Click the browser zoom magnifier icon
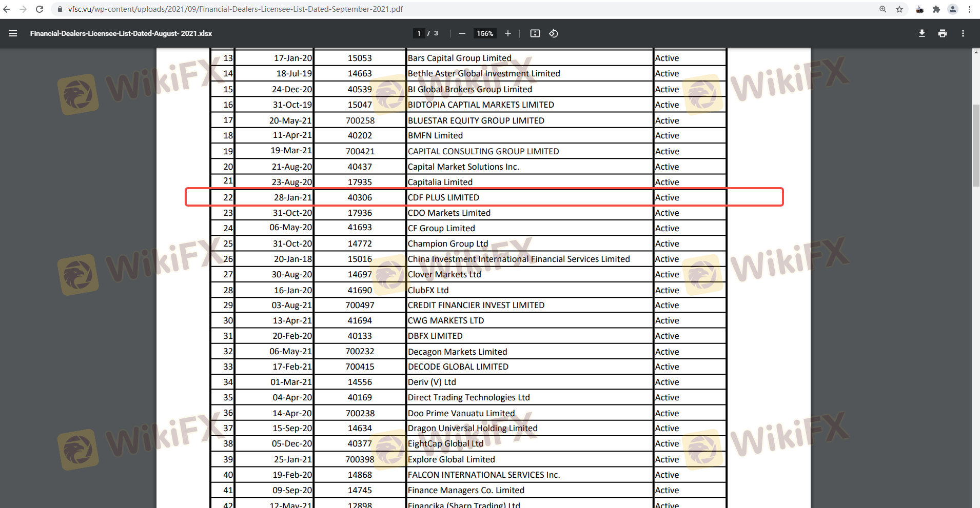 883,9
